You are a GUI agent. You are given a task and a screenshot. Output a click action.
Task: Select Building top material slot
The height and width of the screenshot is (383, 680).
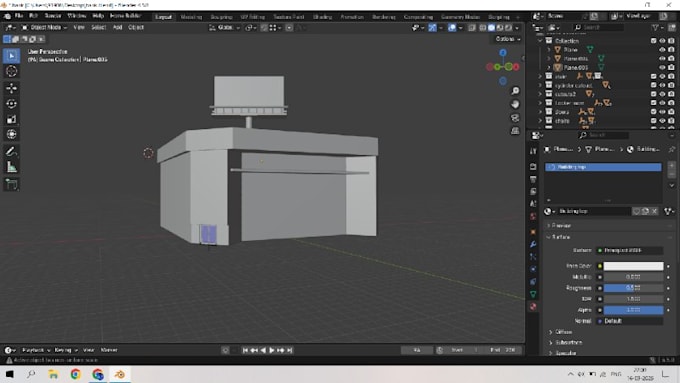(603, 167)
